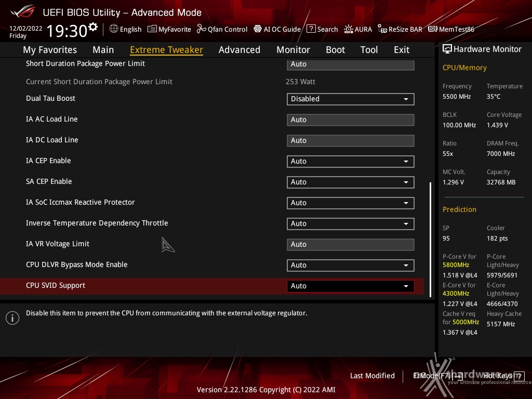Click the Last Modified button
Screen dimensions: 532x399
(372, 376)
